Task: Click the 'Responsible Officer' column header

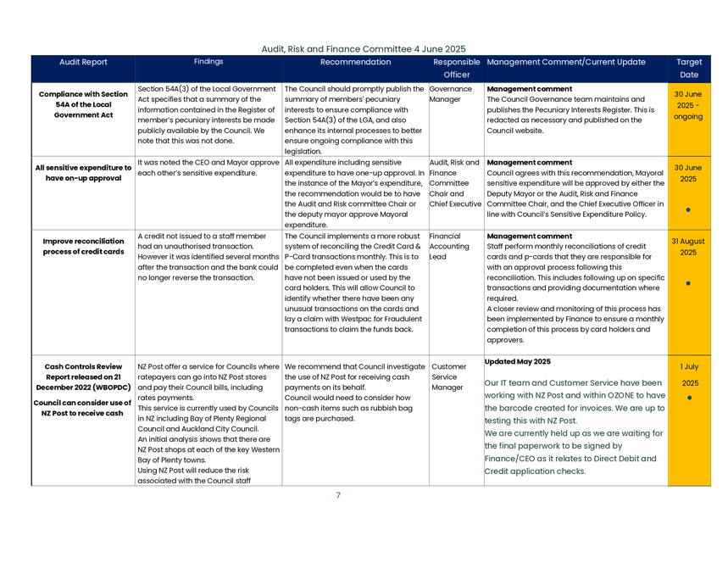Action: click(457, 69)
